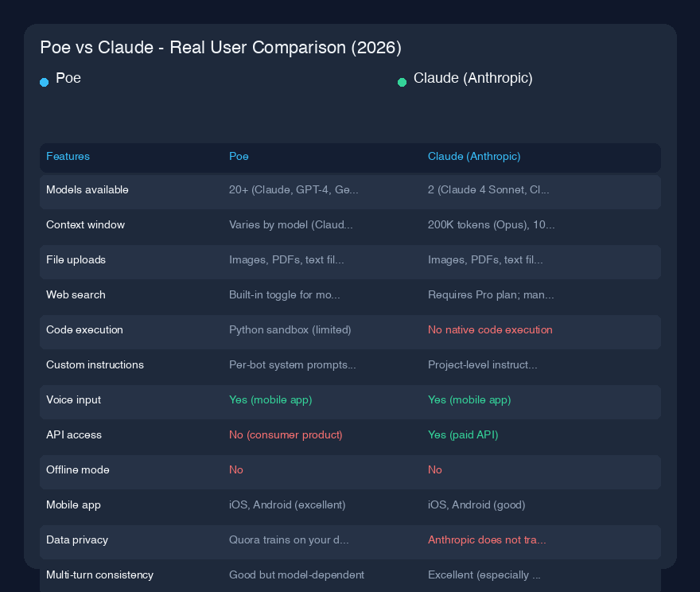700x592 pixels.
Task: Click the green Claude legend dot
Action: pos(402,82)
